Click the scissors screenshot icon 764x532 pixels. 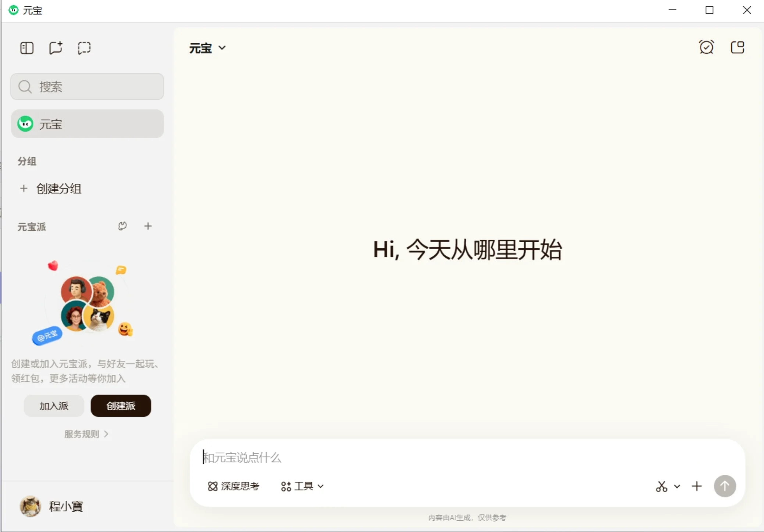coord(661,486)
